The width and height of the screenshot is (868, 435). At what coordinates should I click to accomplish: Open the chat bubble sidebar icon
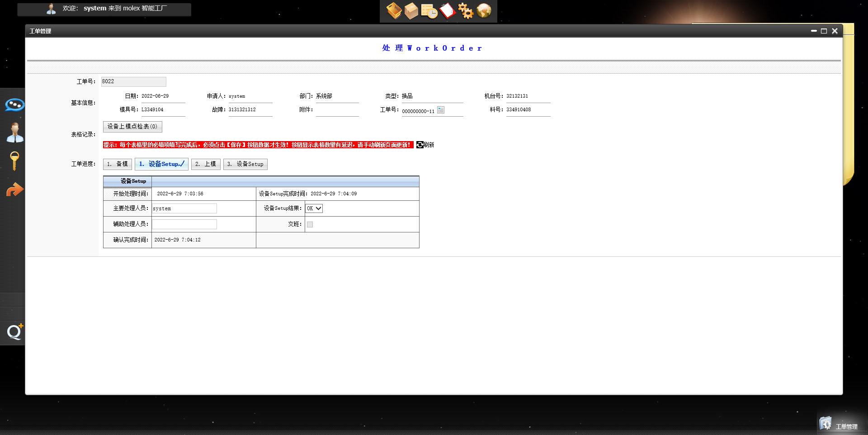click(14, 105)
